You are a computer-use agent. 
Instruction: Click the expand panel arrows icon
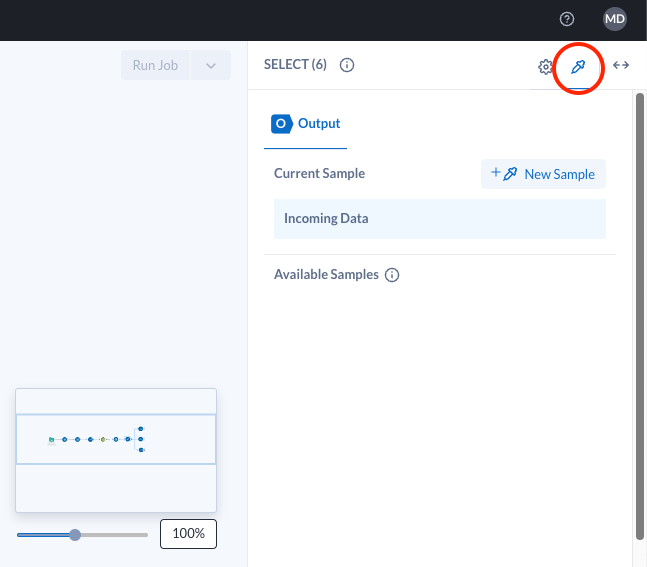[621, 65]
